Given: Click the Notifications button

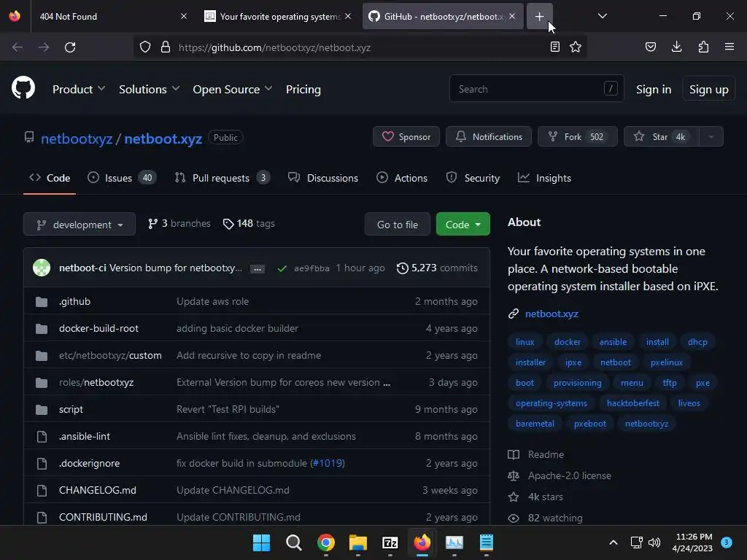Looking at the screenshot, I should [488, 136].
